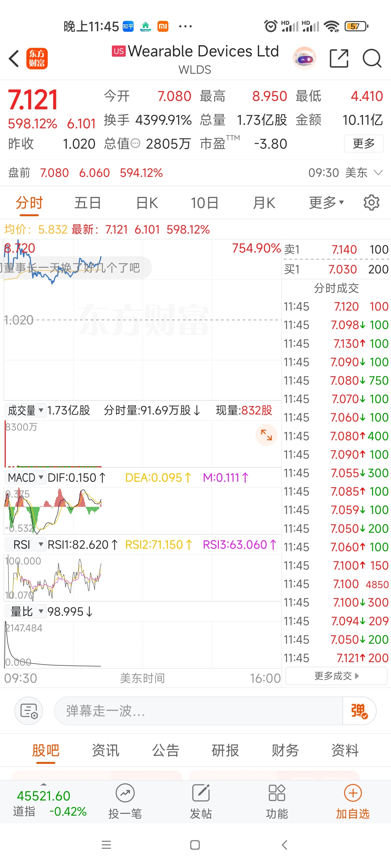Tap the MACD sub-chart
The image size is (391, 868).
142,510
